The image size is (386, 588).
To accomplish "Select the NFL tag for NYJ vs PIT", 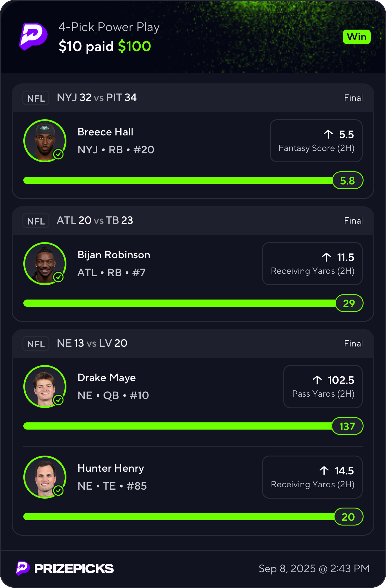I will click(x=36, y=98).
